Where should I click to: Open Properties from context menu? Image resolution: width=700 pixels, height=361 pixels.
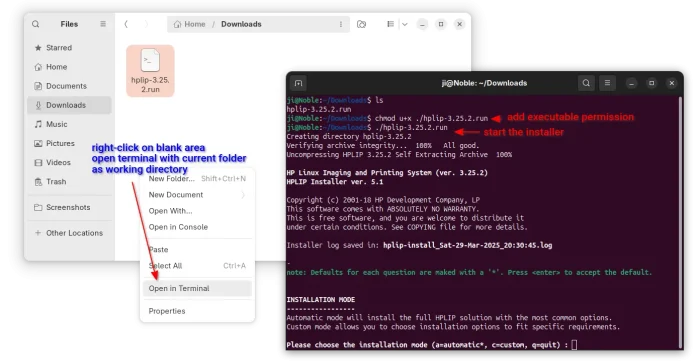point(197,311)
